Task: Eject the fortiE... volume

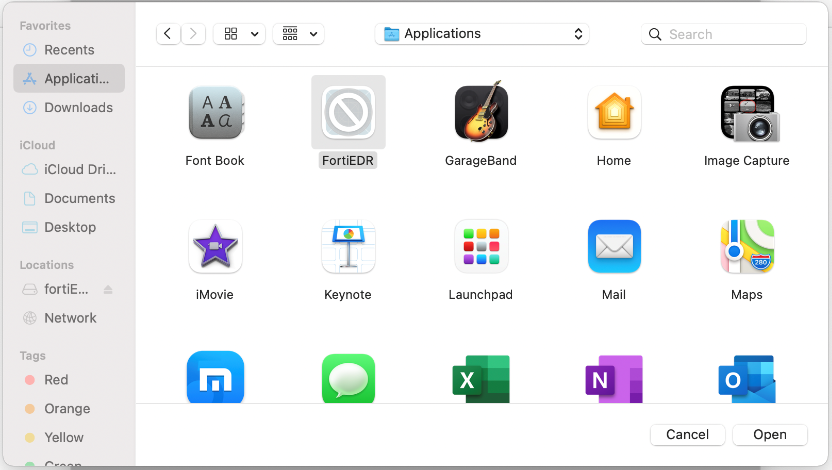Action: [108, 290]
